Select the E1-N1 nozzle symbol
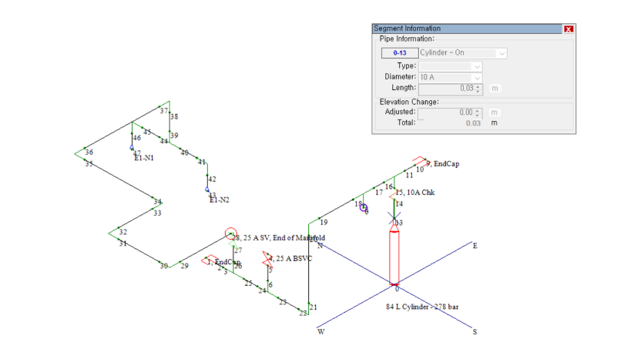This screenshot has height=359, width=644. point(132,148)
